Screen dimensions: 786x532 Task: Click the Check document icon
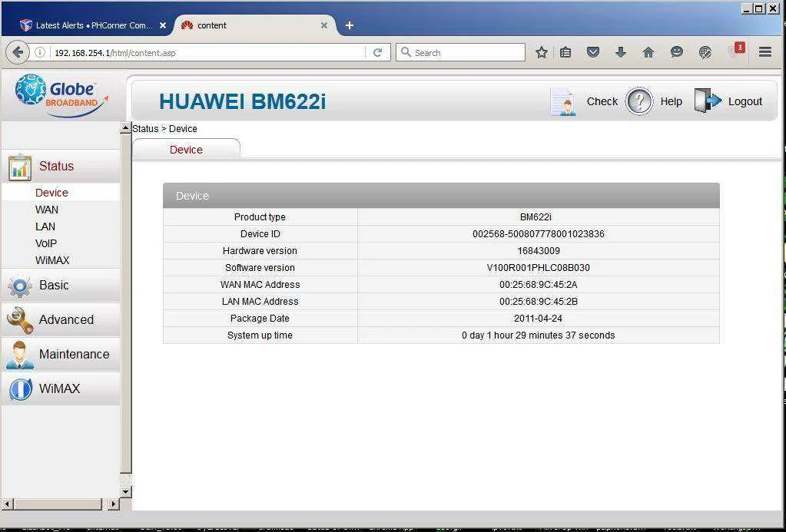(563, 101)
